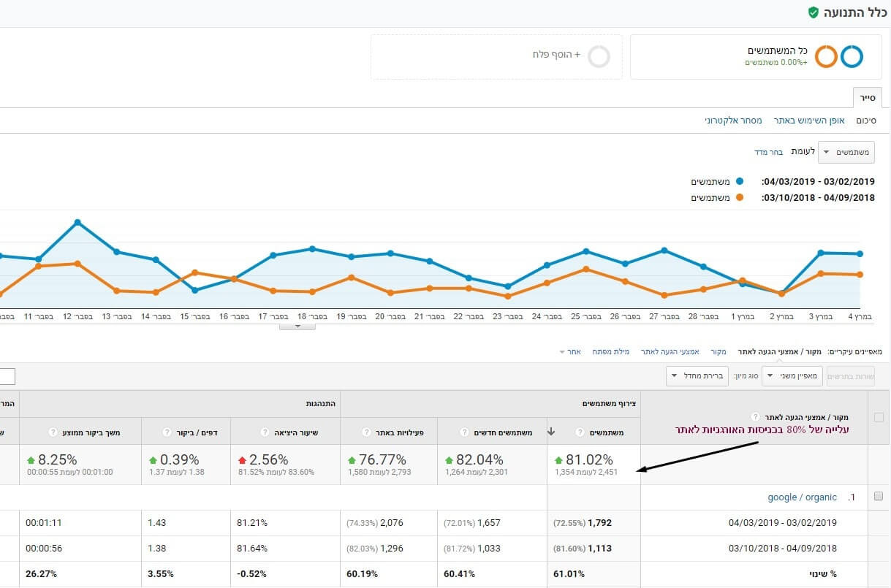This screenshot has width=891, height=588.
Task: Click the collapse handle below the chart
Action: point(297,326)
